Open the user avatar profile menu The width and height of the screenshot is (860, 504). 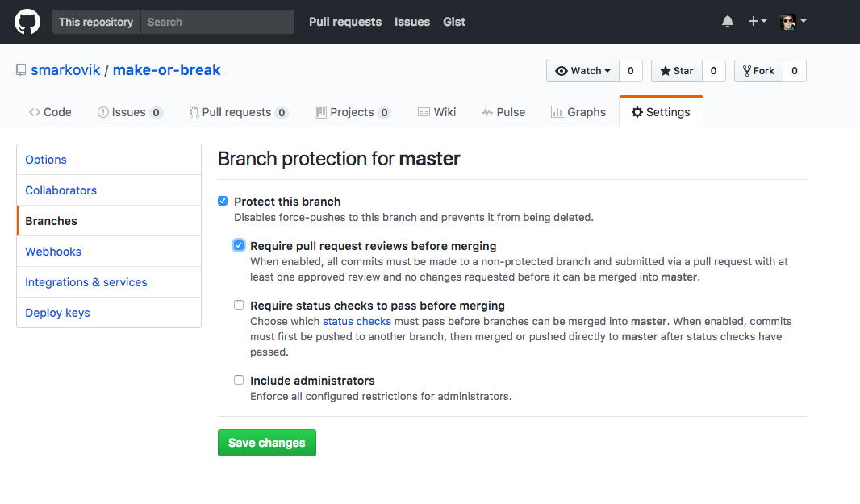(x=793, y=22)
